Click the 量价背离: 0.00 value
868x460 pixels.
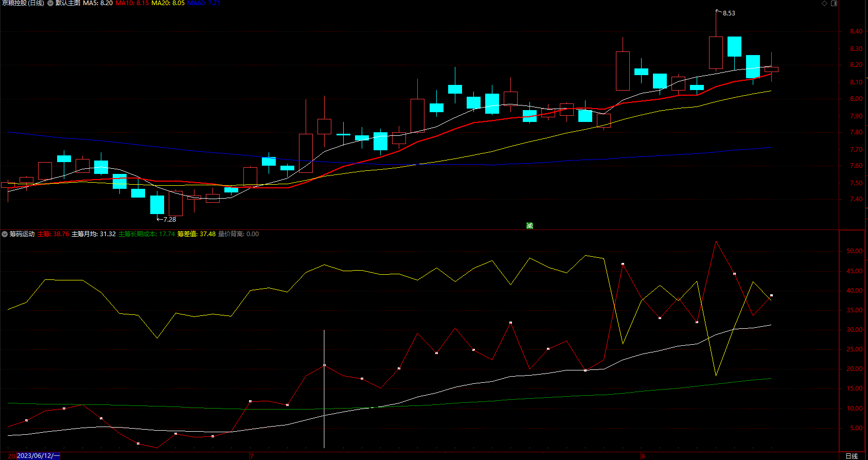[x=239, y=234]
